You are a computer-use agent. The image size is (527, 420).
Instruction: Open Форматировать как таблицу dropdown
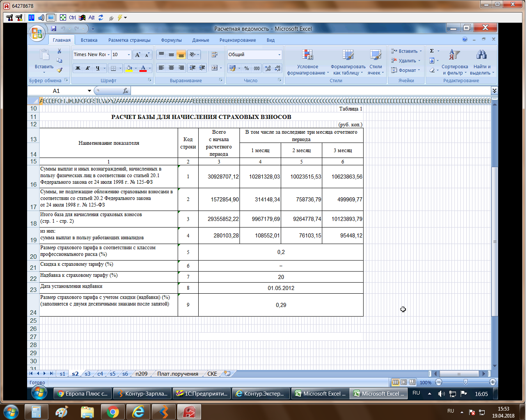coord(348,62)
